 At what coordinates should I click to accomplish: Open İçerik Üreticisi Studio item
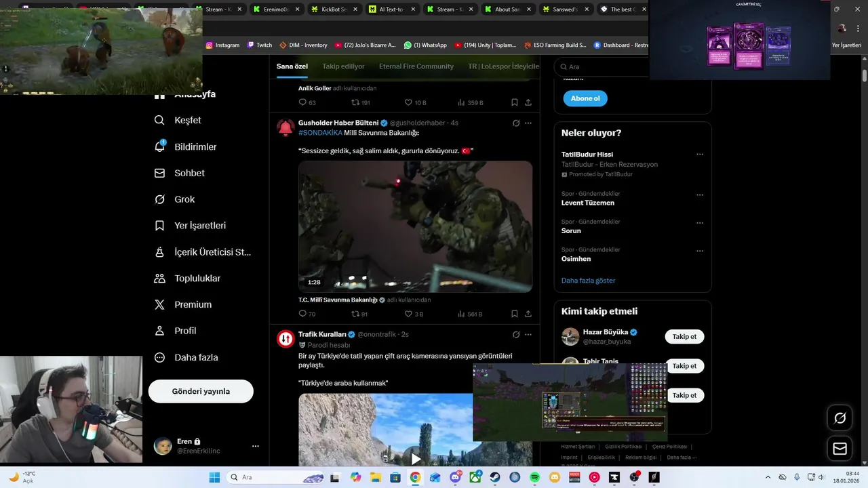202,251
